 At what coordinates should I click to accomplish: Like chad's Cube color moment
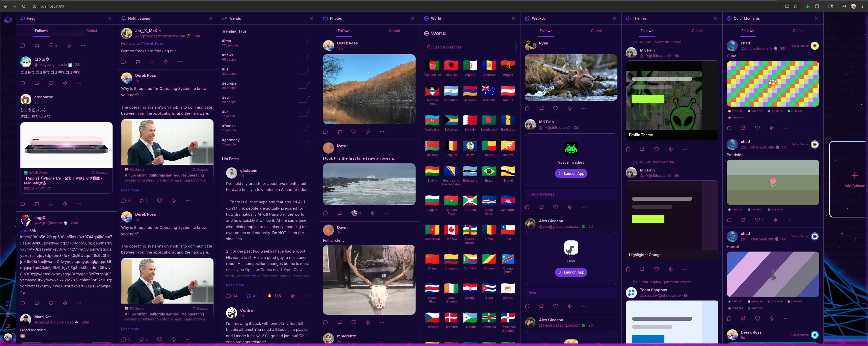pos(757,128)
